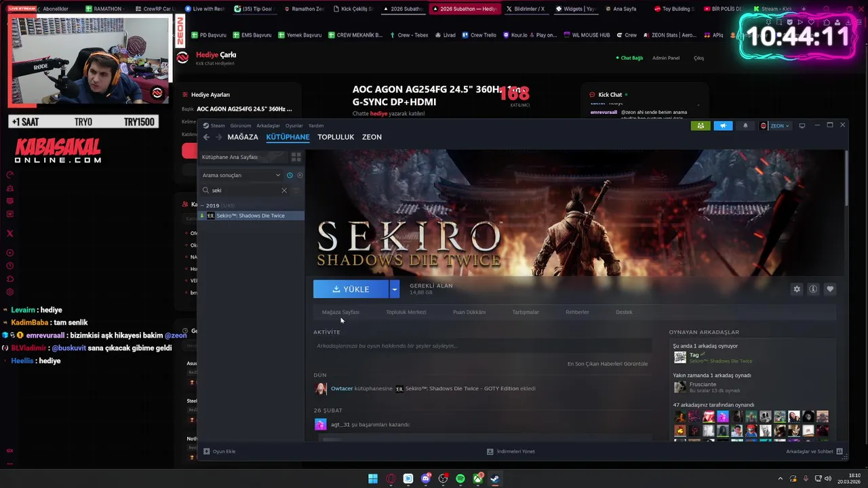The width and height of the screenshot is (868, 488).
Task: Switch to the KÜTÜPHANE tab
Action: tap(288, 137)
